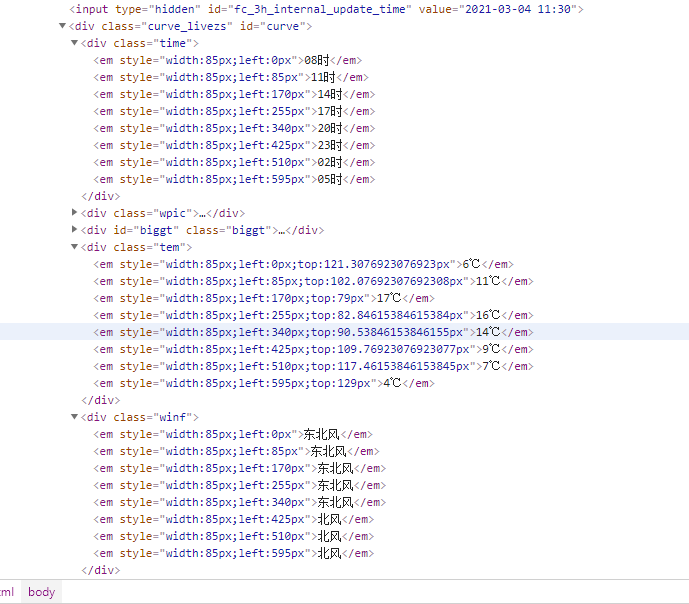Select the em row containing 11时
The height and width of the screenshot is (604, 689).
231,77
